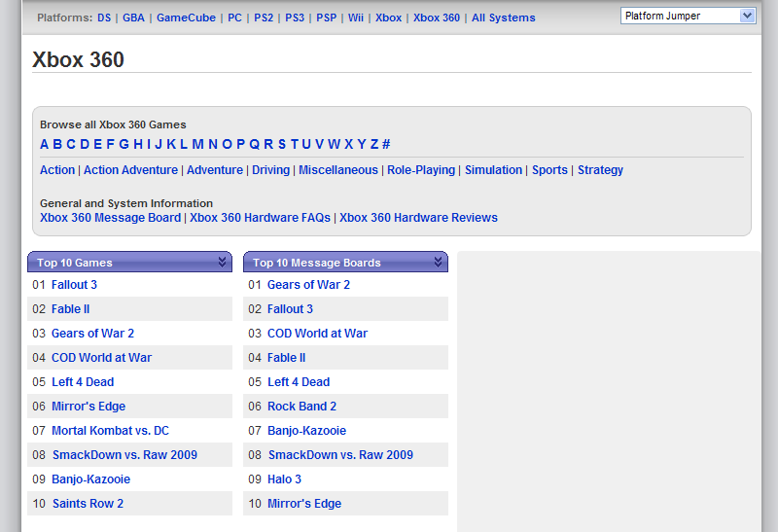
Task: Open the GBA platform link
Action: click(x=133, y=18)
